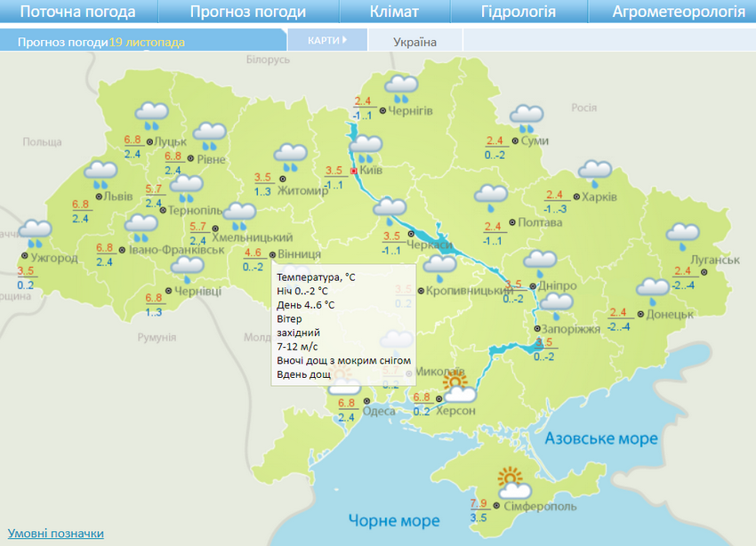756x546 pixels.
Task: Click the rain icon above Донецьк
Action: [x=652, y=289]
